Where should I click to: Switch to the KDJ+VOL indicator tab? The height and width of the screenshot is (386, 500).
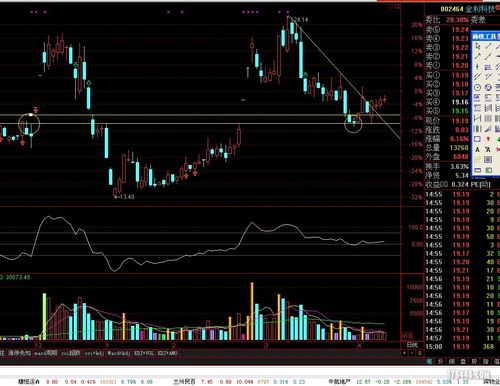click(144, 353)
